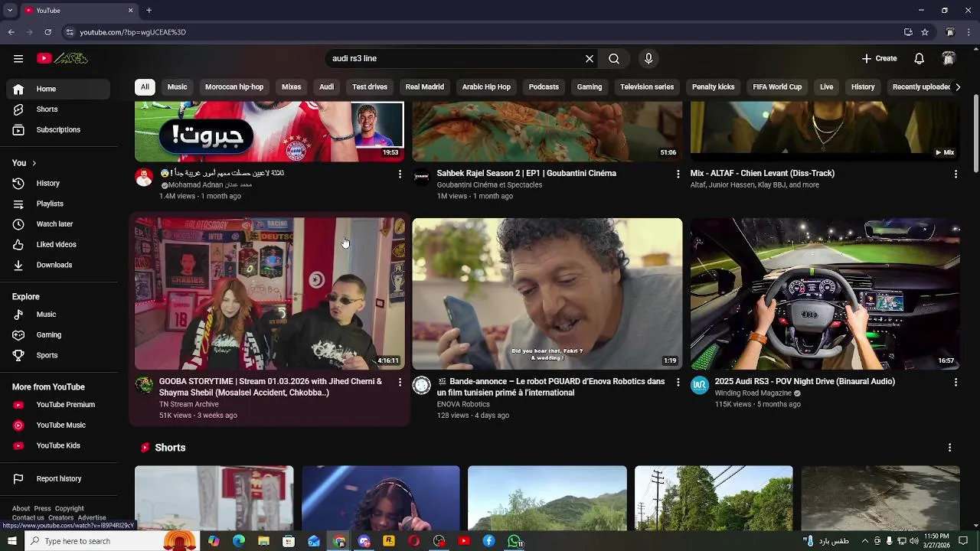Select the Music filter chip
This screenshot has width=980, height=551.
(x=178, y=87)
